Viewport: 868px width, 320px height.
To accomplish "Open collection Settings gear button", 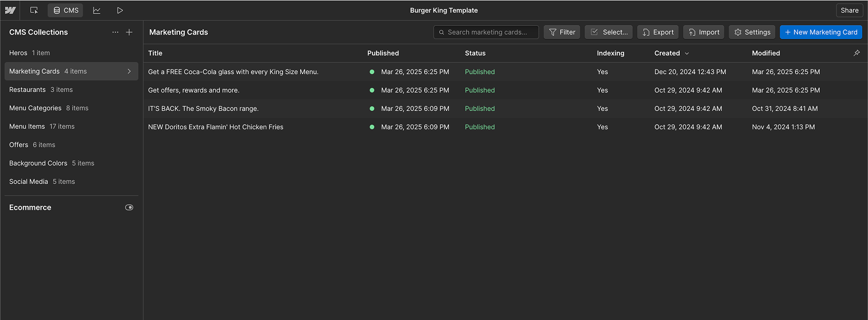I will [752, 32].
